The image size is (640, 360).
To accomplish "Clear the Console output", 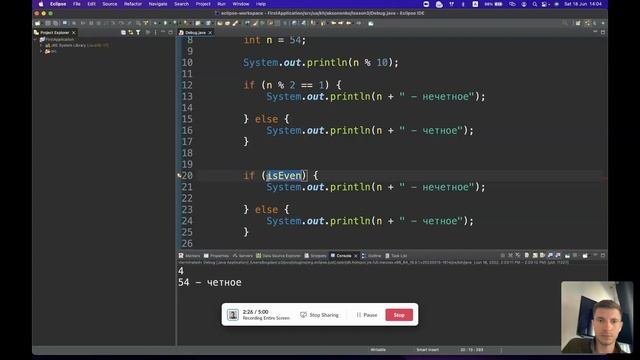I will point(527,256).
